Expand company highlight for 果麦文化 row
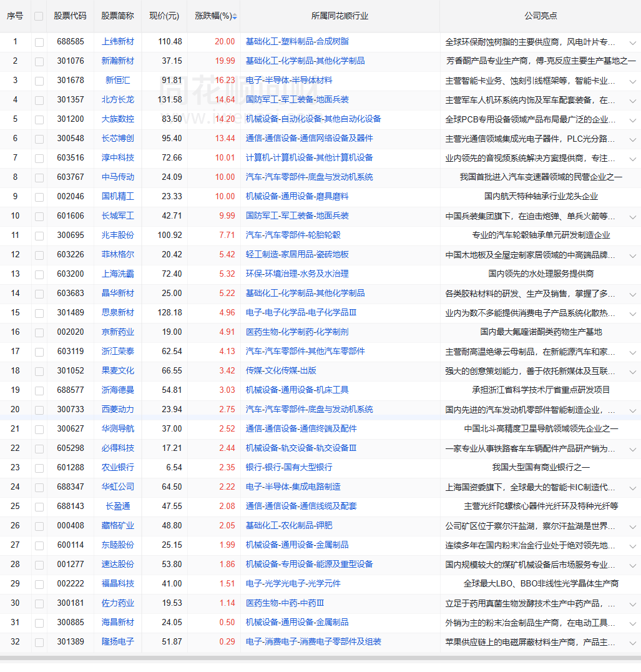The image size is (641, 672). click(x=632, y=372)
